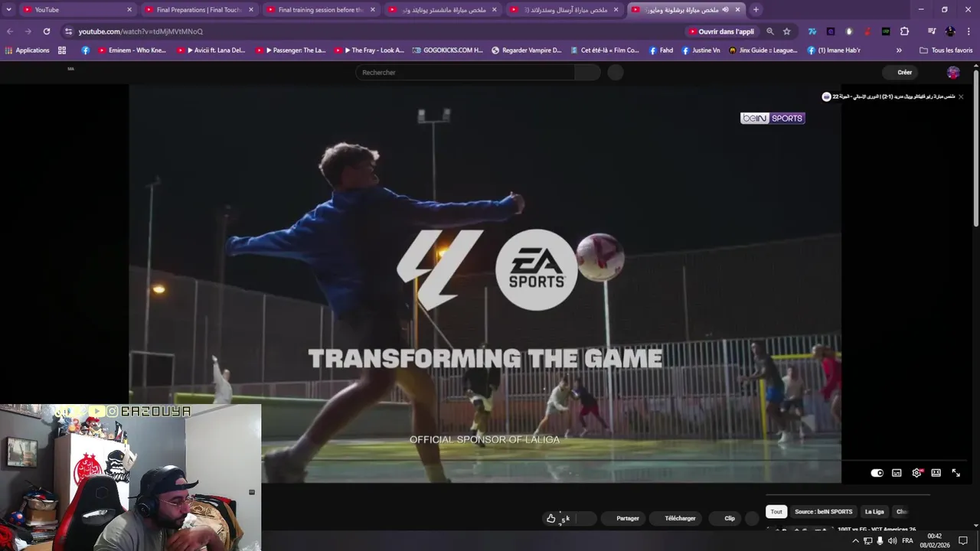Open the red extension icon

tap(867, 31)
